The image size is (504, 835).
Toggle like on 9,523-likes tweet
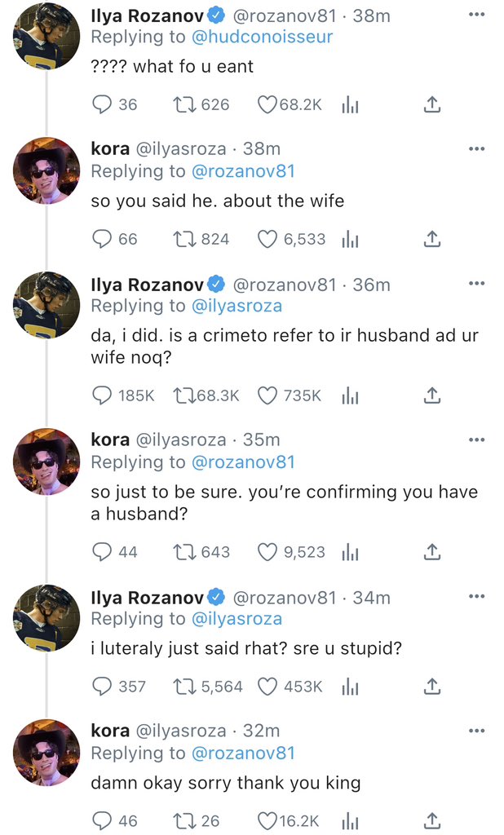pyautogui.click(x=267, y=552)
